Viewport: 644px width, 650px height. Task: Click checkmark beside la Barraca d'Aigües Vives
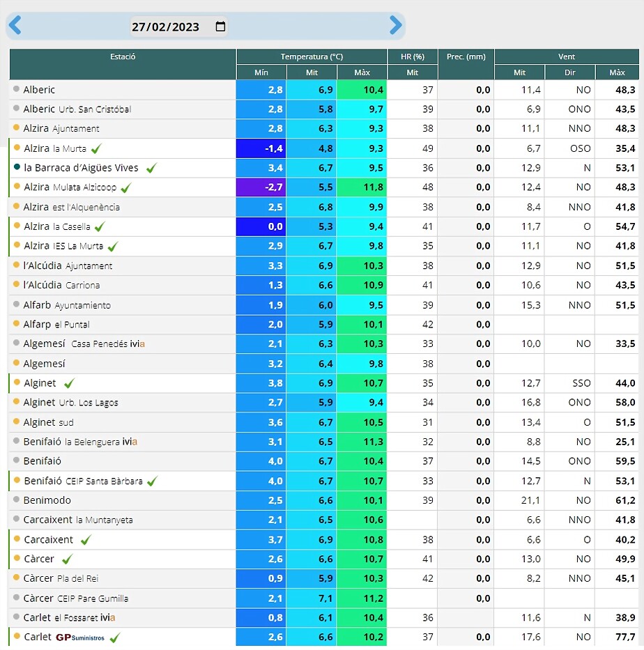(x=152, y=168)
